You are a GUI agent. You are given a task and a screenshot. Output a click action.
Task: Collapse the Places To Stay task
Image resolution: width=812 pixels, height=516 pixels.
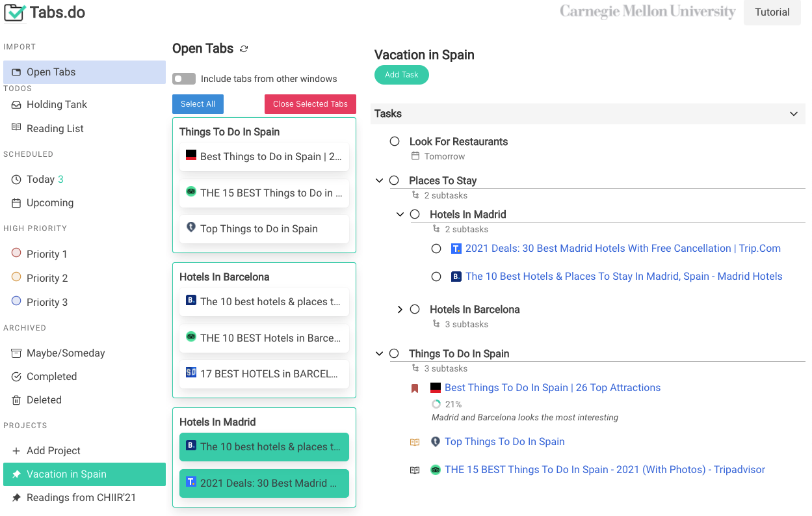[379, 180]
